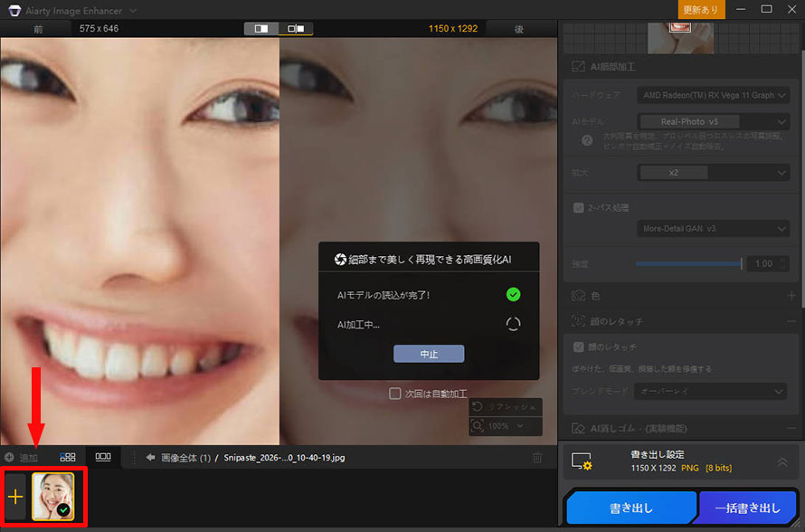Open the Real-Photo v3 model dropdown
The image size is (805, 532).
(713, 120)
